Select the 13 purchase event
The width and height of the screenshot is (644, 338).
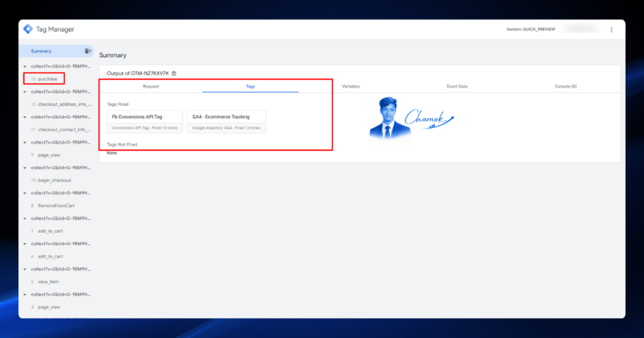45,79
